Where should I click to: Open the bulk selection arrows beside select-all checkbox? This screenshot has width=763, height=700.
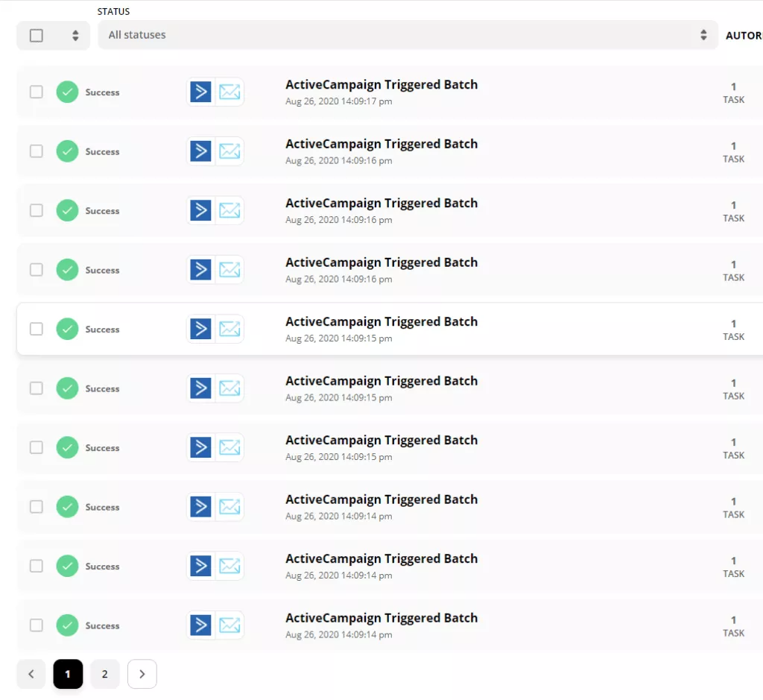pos(75,36)
